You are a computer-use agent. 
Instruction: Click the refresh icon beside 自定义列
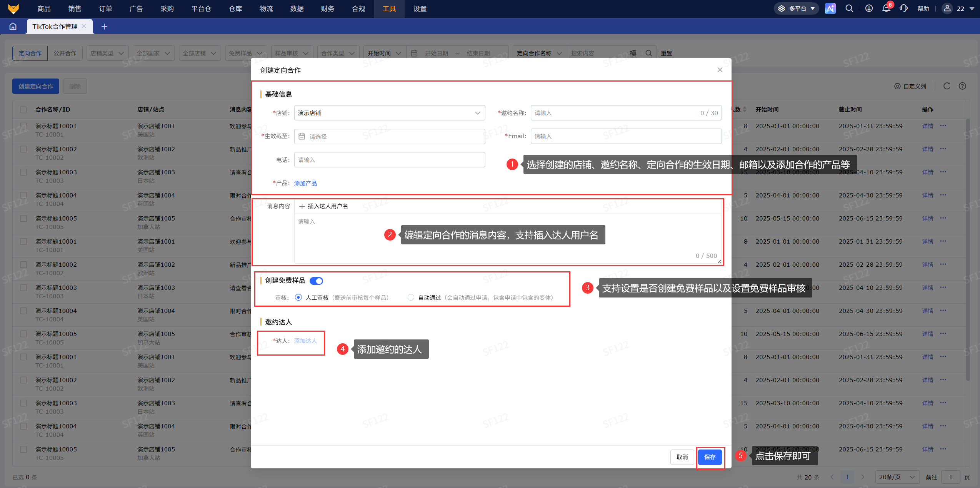[x=947, y=86]
